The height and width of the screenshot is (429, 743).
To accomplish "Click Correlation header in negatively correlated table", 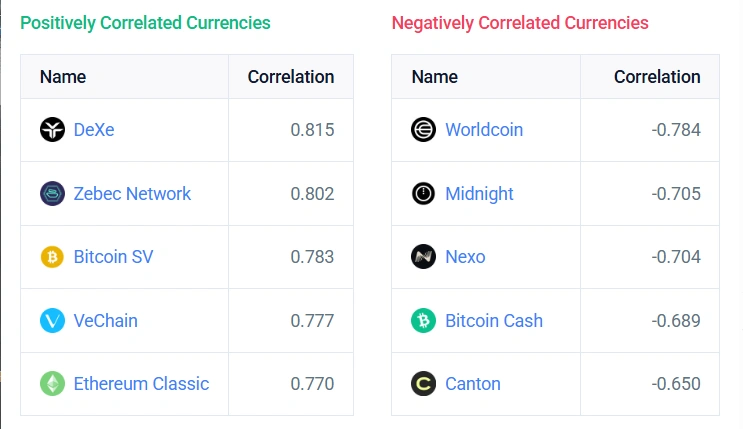I will 657,77.
